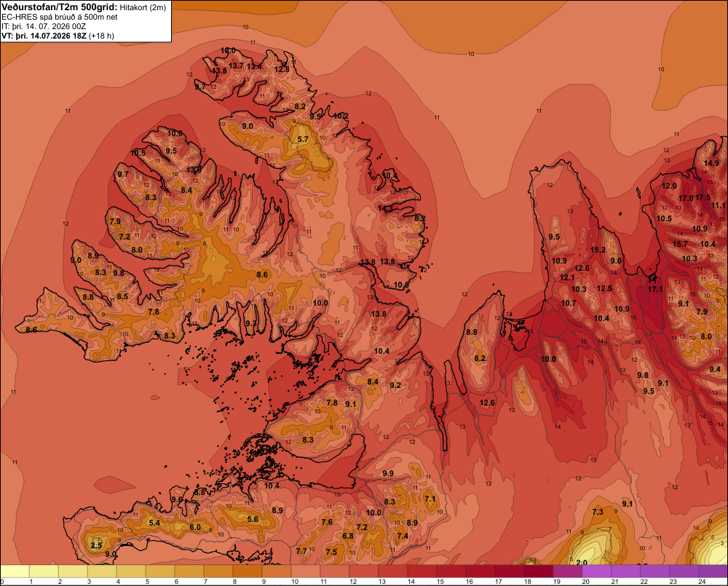
Task: Select the 7.3 temperature label
Action: (x=598, y=512)
